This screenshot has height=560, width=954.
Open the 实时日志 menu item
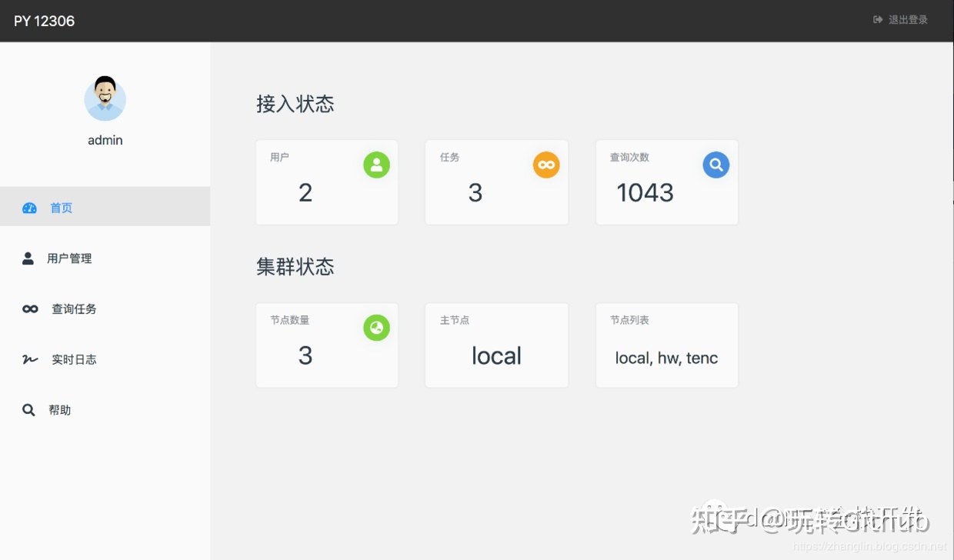click(x=105, y=359)
